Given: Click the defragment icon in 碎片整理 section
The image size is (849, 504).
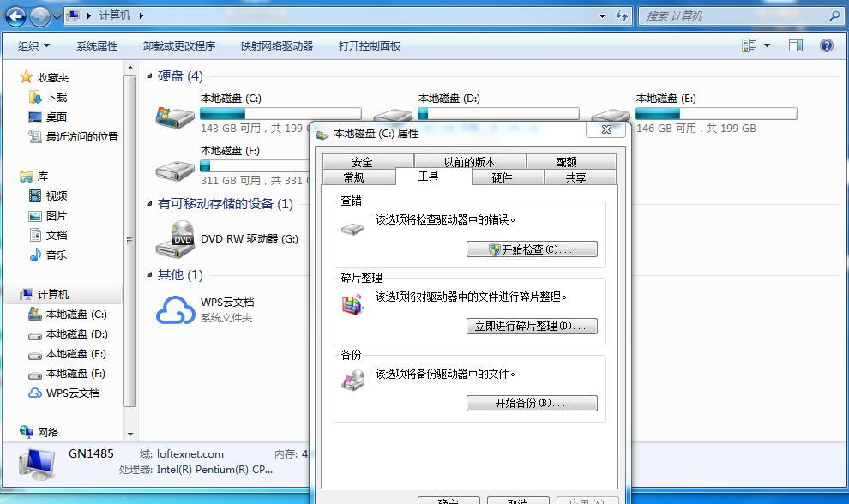Looking at the screenshot, I should click(352, 303).
